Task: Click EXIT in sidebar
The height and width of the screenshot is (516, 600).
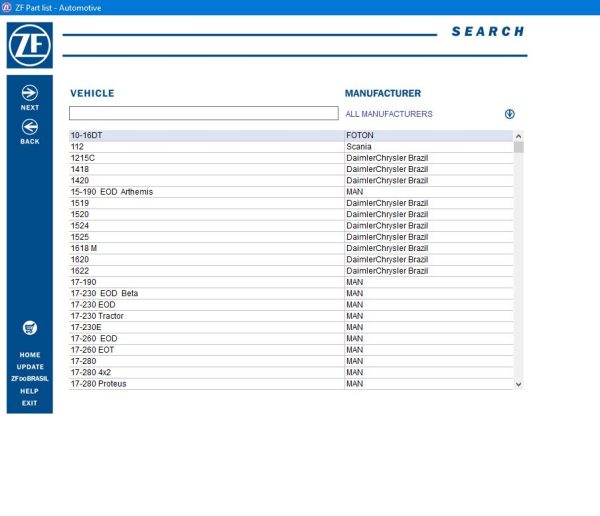Action: click(29, 403)
